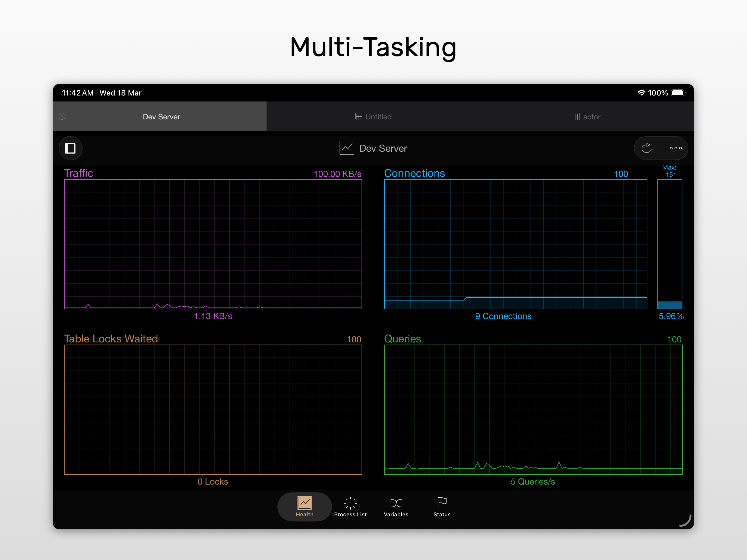This screenshot has width=747, height=560.
Task: Close the Dev Server tab
Action: tap(62, 116)
